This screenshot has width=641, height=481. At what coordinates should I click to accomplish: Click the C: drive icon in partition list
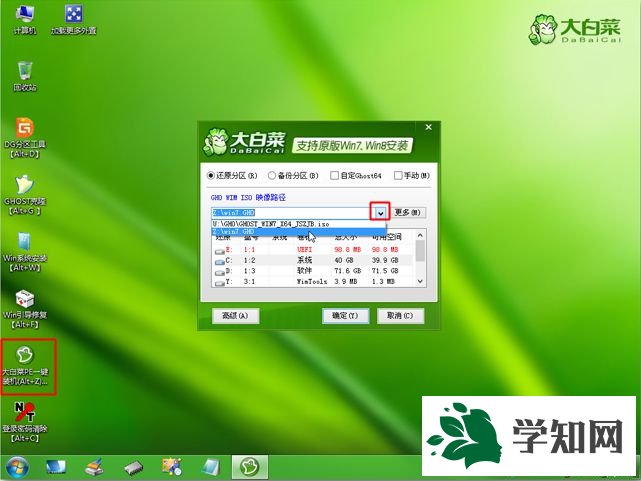click(x=220, y=261)
